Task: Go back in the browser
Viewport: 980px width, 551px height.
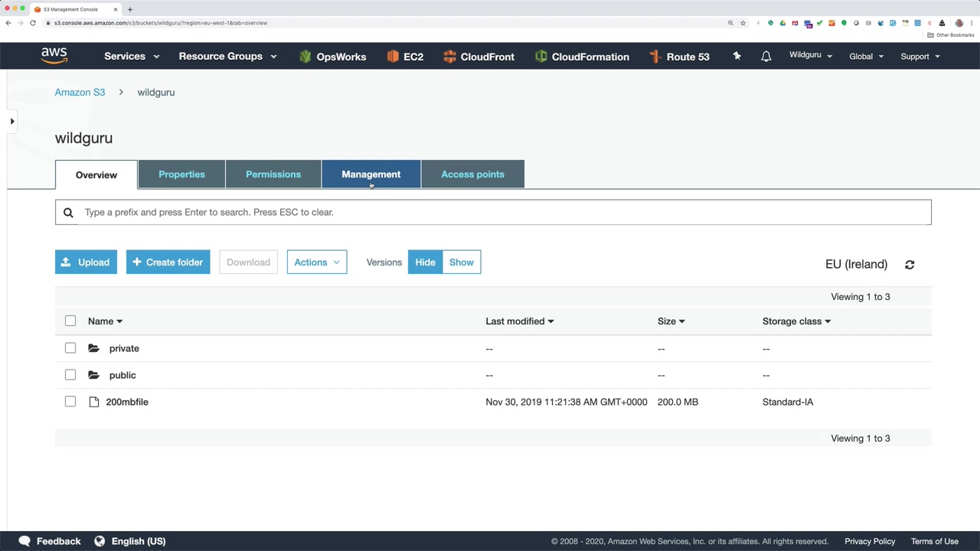Action: (8, 23)
